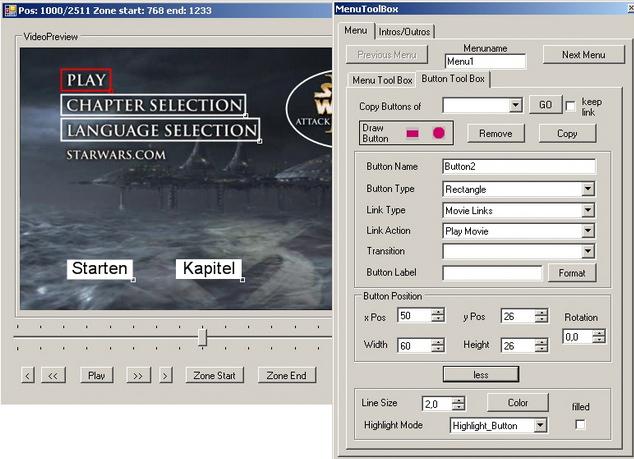Open the line Color picker
The height and width of the screenshot is (459, 634).
pos(518,403)
